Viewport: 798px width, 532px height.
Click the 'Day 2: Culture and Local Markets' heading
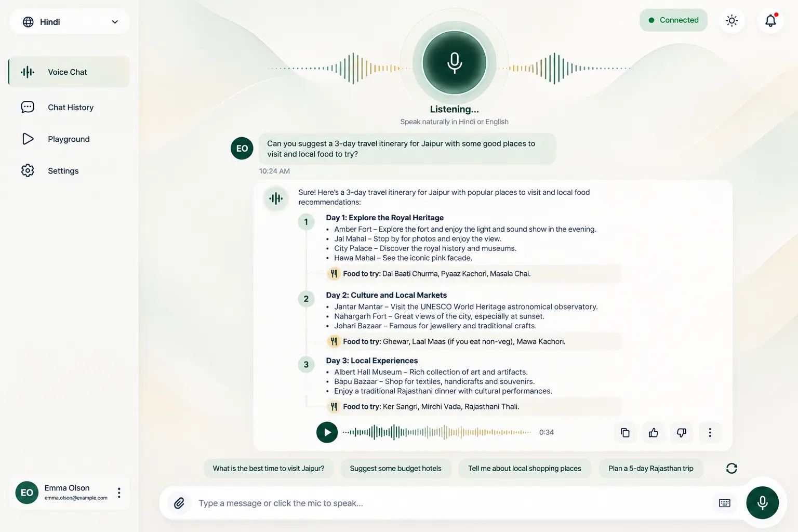pos(387,295)
